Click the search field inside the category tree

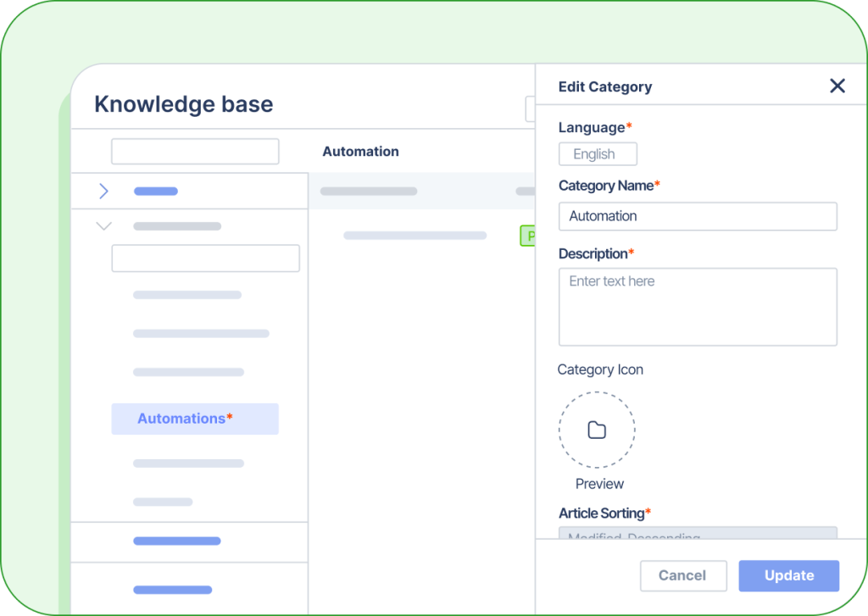205,258
